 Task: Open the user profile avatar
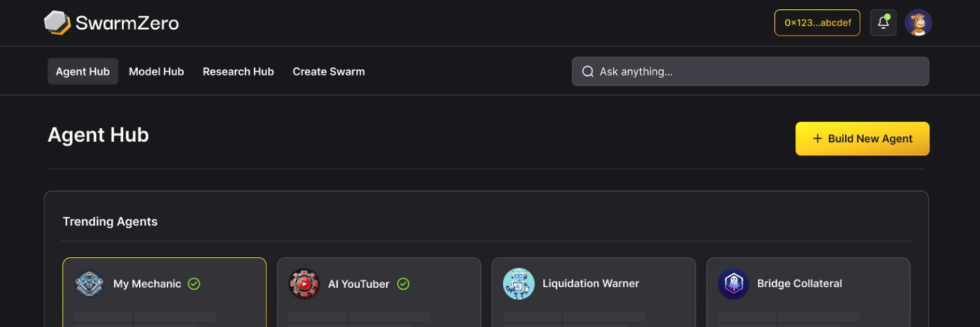(918, 23)
